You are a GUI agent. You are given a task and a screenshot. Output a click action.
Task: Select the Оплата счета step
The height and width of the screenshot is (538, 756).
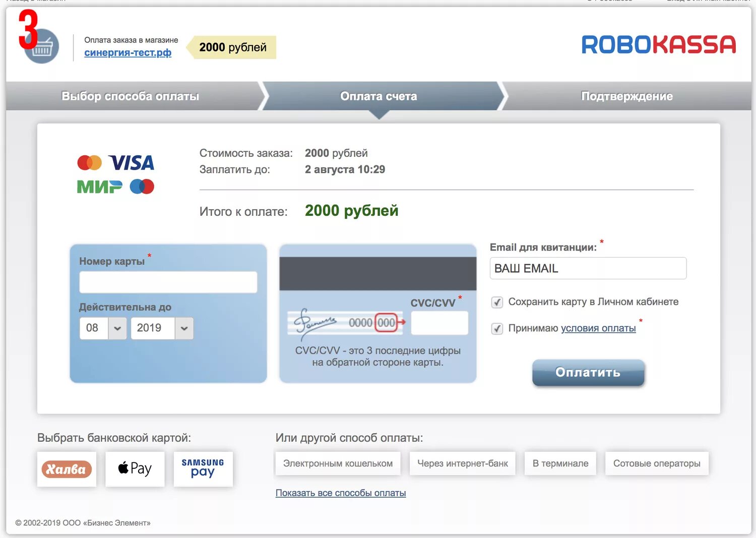379,96
